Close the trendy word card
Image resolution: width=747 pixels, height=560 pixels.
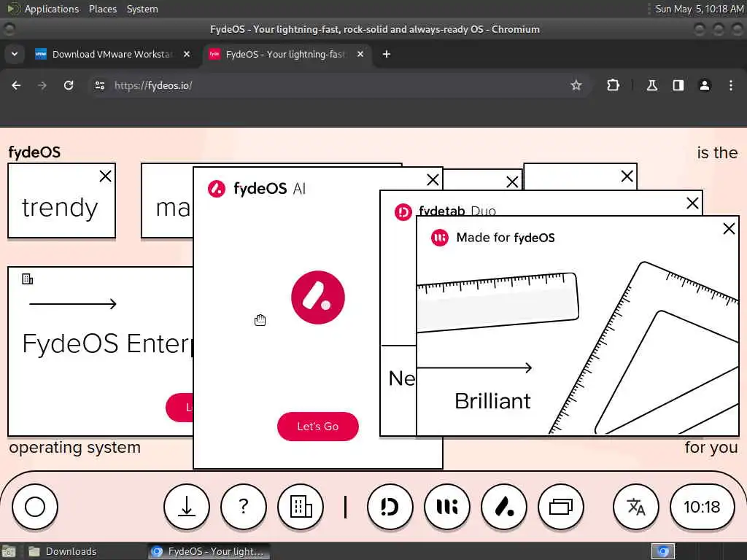pyautogui.click(x=105, y=176)
